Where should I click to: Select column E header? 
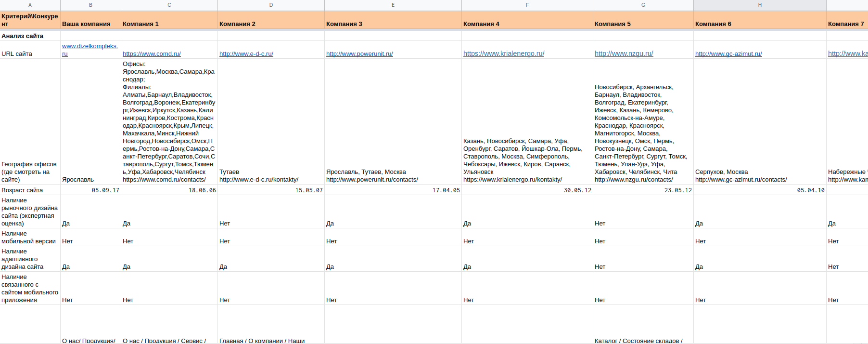393,5
